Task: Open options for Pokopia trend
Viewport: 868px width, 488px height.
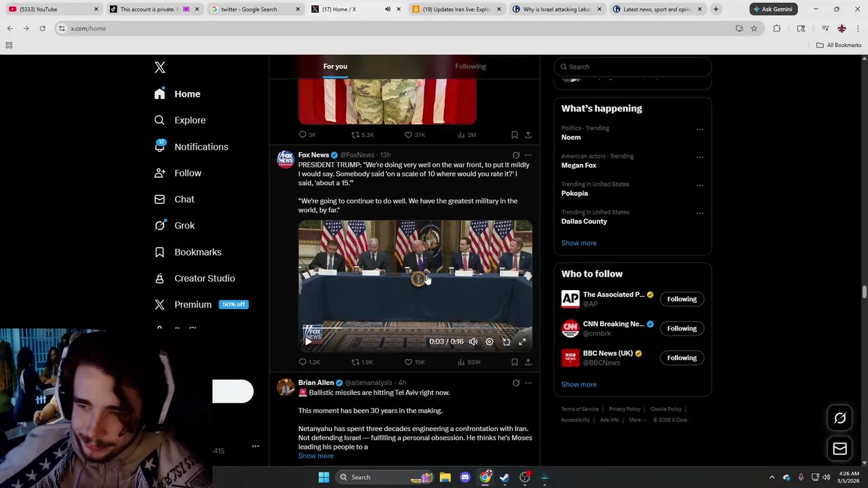Action: coord(700,186)
